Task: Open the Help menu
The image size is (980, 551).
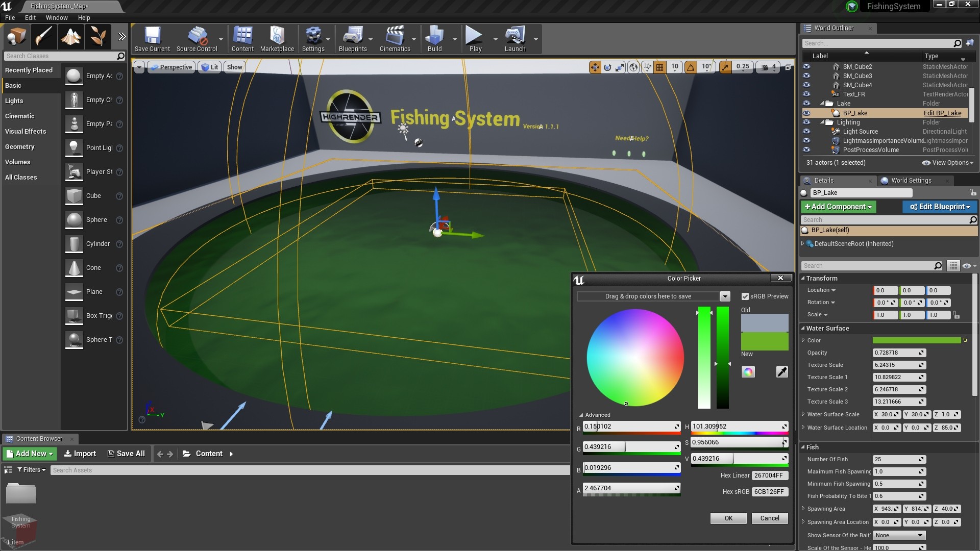Action: click(84, 17)
